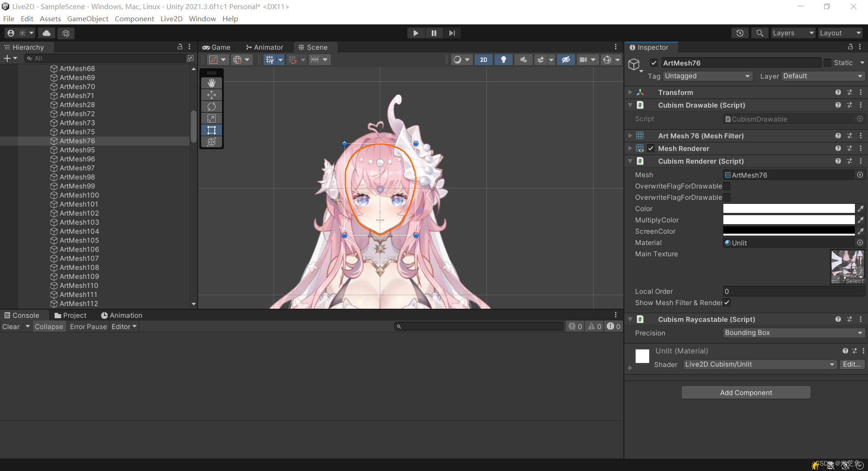Image resolution: width=868 pixels, height=471 pixels.
Task: Open the search tool in the top toolbar
Action: pos(759,33)
